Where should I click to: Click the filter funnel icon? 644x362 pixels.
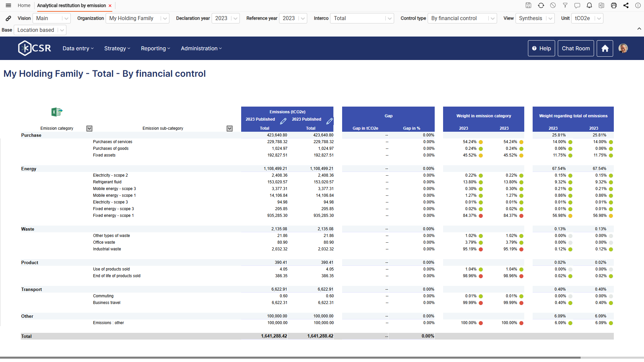click(x=565, y=5)
